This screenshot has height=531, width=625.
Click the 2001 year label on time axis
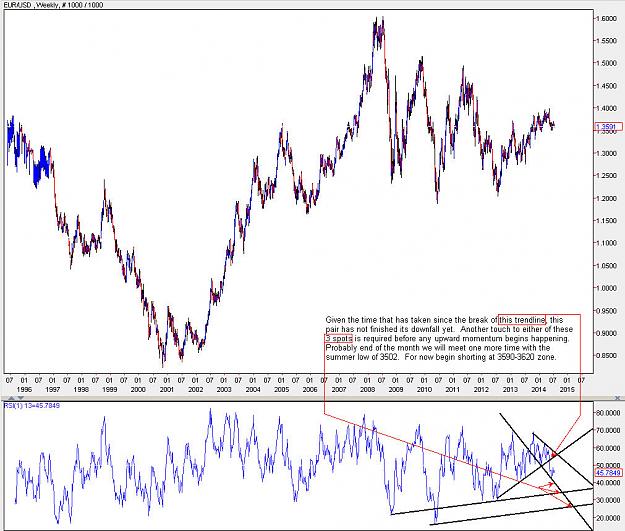pyautogui.click(x=167, y=389)
